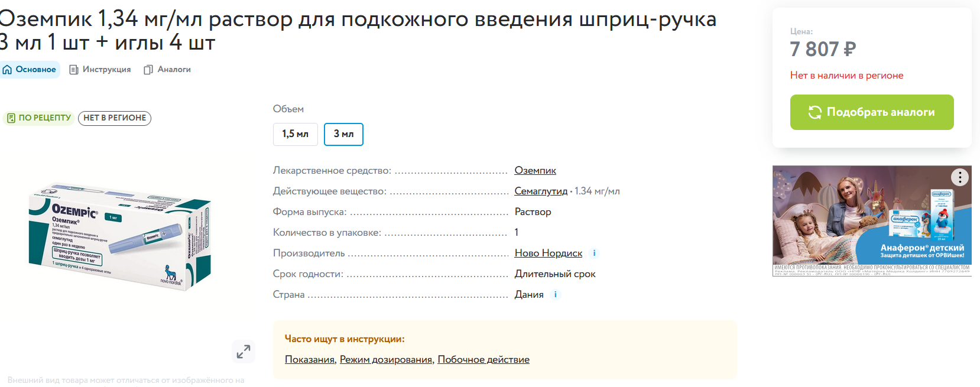Open the Анаферон детский ad banner
This screenshot has width=980, height=387.
(872, 221)
